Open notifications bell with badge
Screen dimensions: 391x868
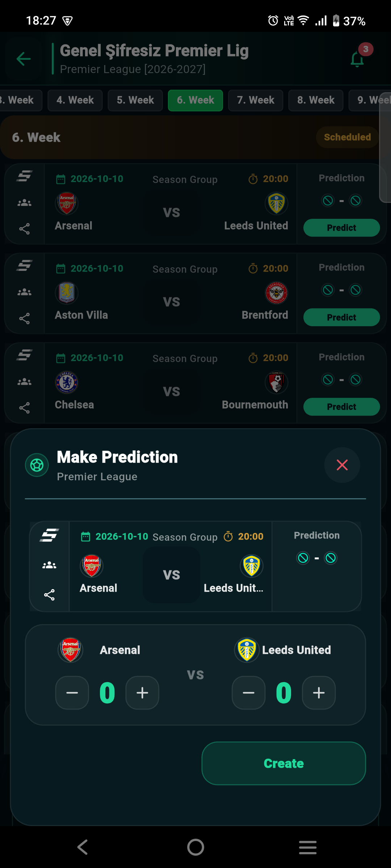(x=358, y=59)
